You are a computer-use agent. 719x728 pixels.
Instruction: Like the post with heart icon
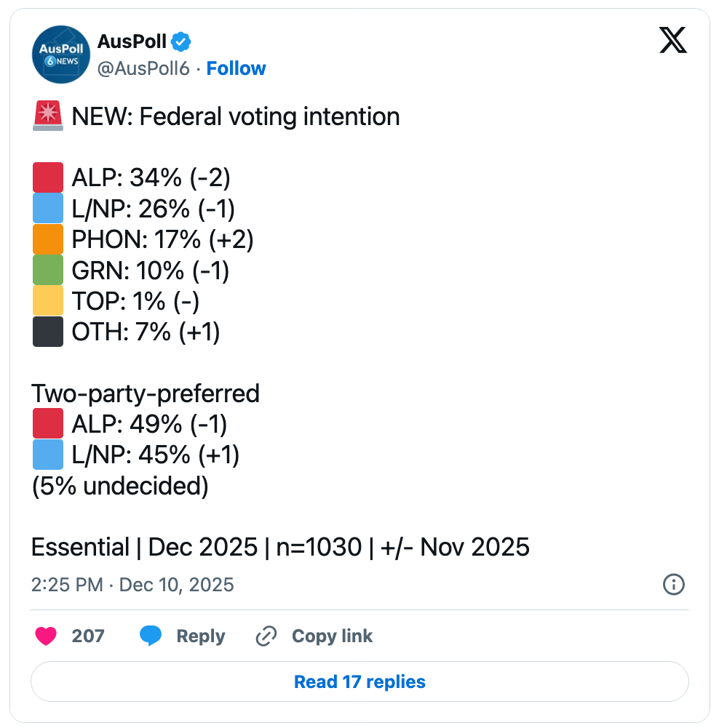(x=47, y=636)
